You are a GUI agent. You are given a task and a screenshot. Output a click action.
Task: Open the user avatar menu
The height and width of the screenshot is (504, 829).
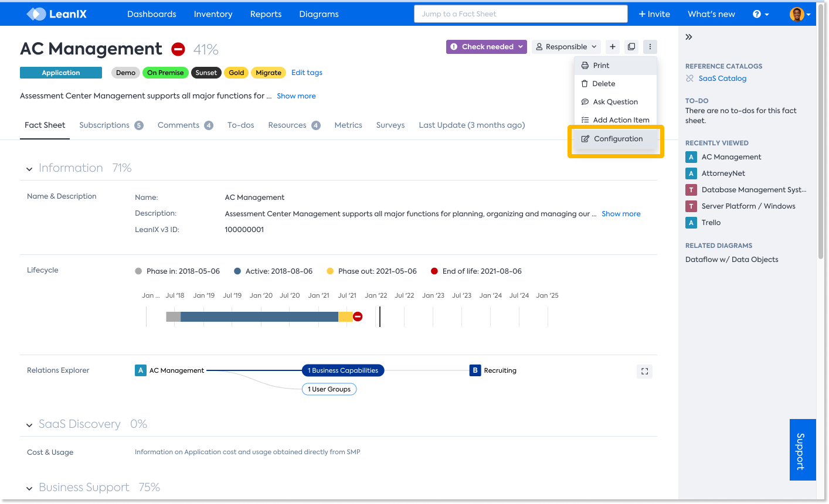point(800,14)
